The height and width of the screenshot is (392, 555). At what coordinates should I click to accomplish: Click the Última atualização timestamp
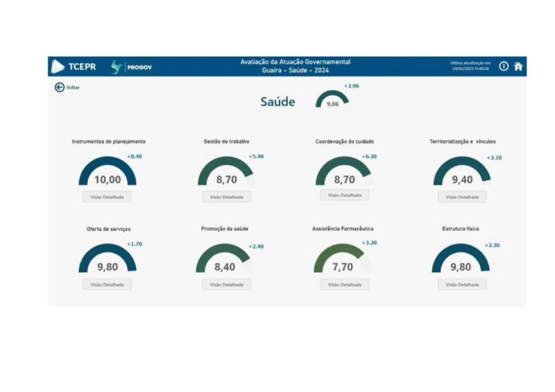point(470,67)
